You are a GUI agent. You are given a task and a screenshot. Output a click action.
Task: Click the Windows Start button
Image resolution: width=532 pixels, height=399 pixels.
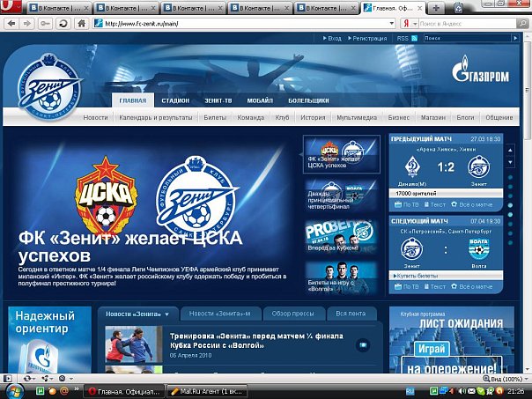pos(12,388)
